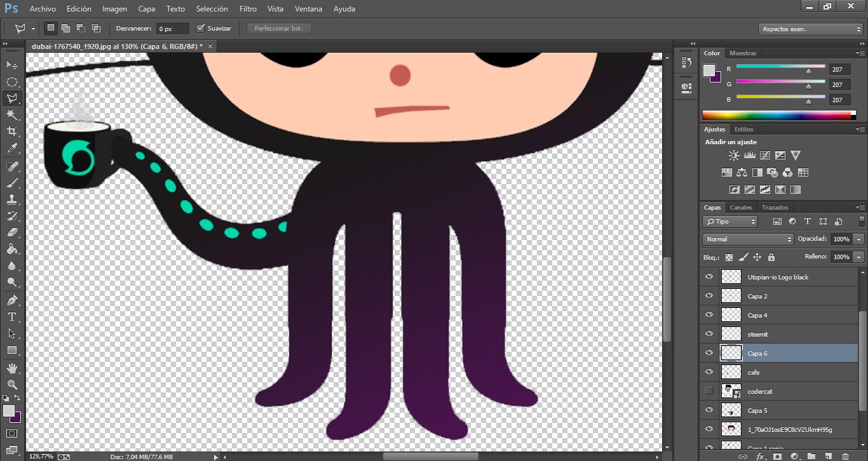Select the Magic Wand tool

click(x=11, y=115)
